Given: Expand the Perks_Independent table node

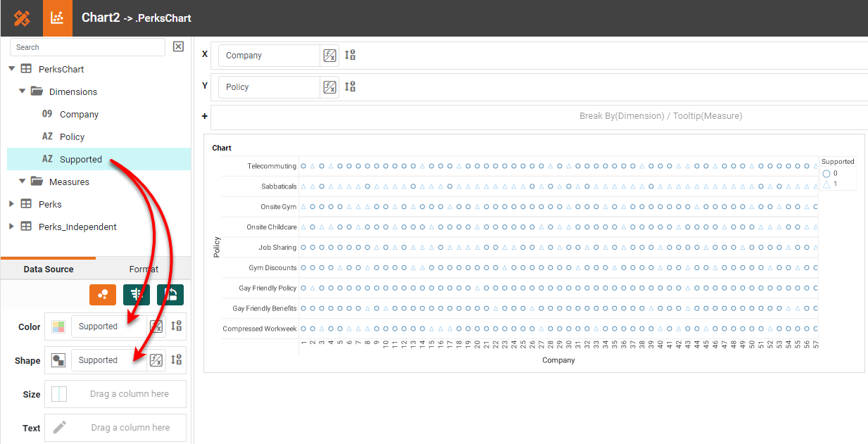Looking at the screenshot, I should tap(11, 227).
